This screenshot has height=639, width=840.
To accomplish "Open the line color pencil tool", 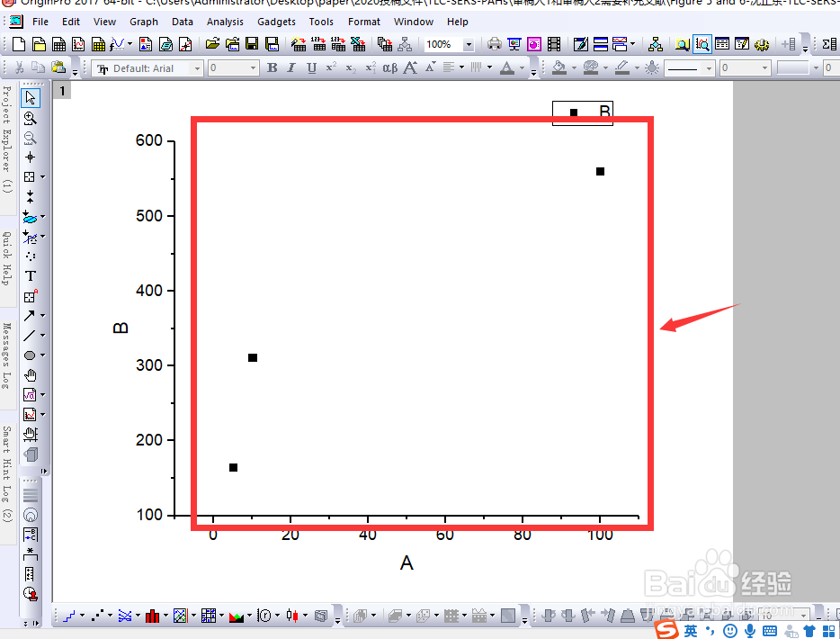I will point(622,68).
